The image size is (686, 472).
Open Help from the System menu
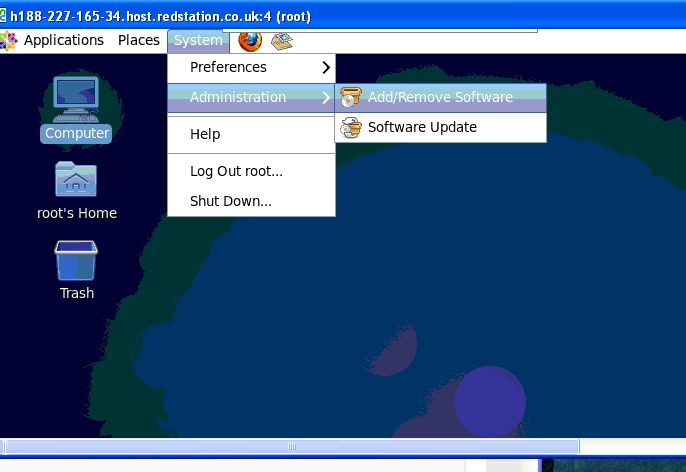coord(252,134)
